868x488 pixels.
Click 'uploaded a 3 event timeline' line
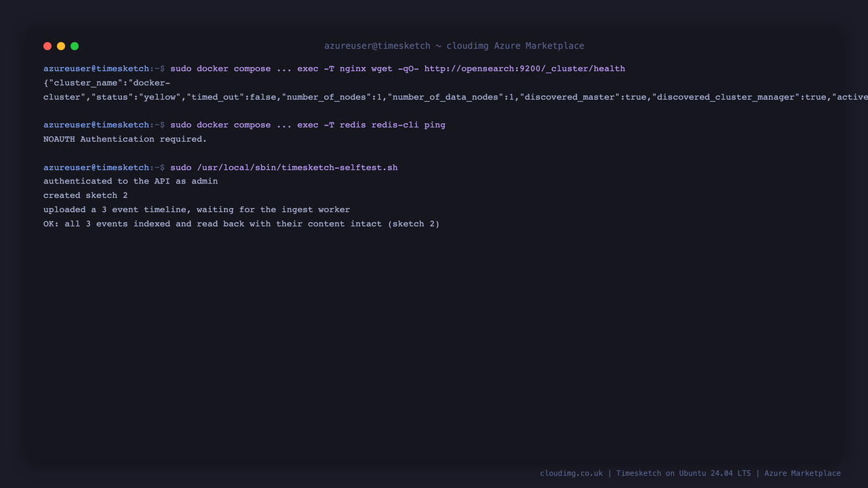pyautogui.click(x=197, y=209)
